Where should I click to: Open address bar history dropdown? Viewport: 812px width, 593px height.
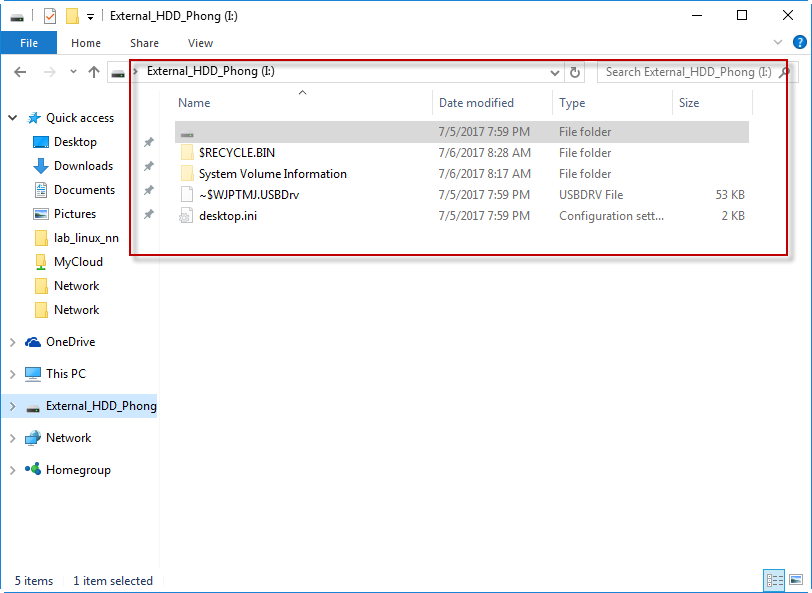555,73
